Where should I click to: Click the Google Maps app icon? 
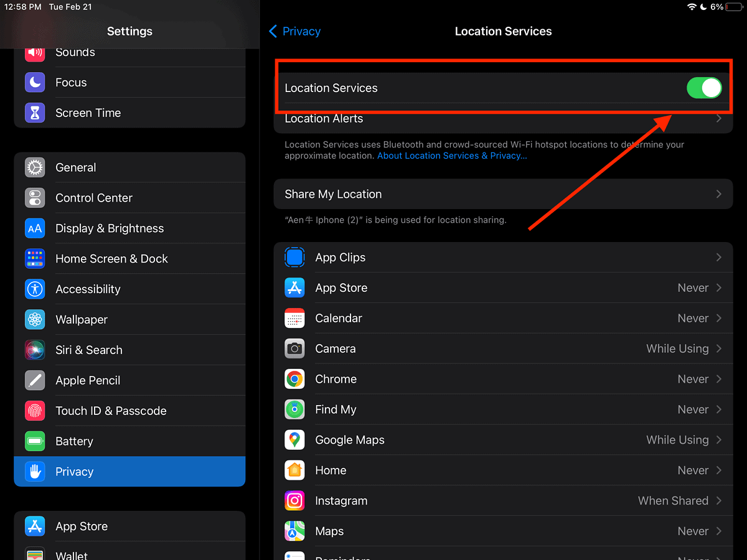294,439
